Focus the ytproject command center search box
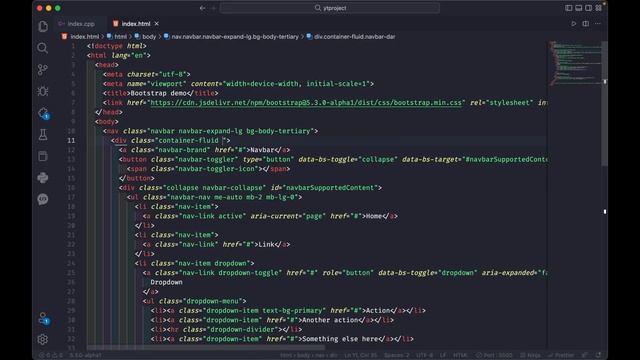 pos(330,8)
